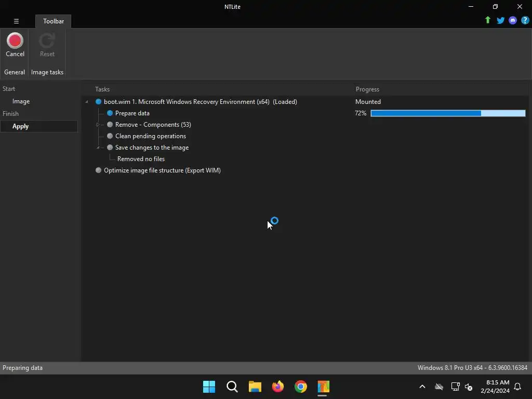Select the Prepare data task

point(132,113)
